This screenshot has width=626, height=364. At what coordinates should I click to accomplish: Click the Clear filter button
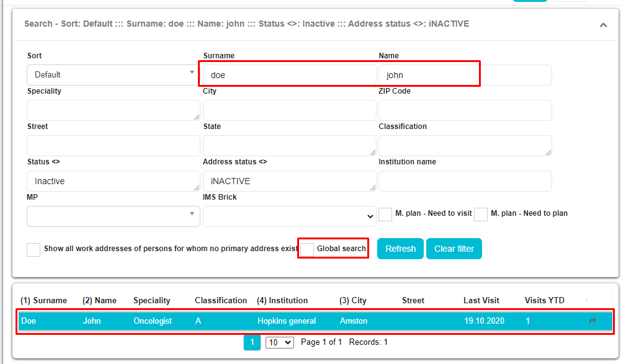point(454,249)
